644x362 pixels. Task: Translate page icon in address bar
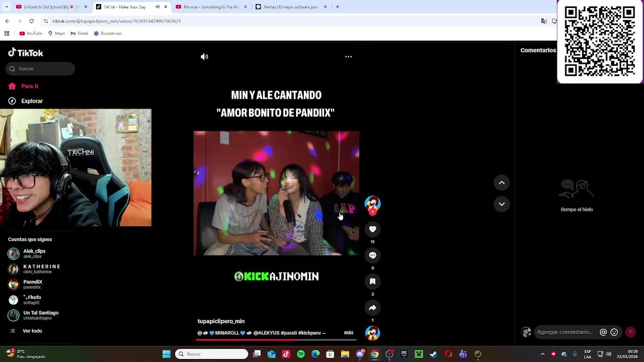(x=544, y=21)
